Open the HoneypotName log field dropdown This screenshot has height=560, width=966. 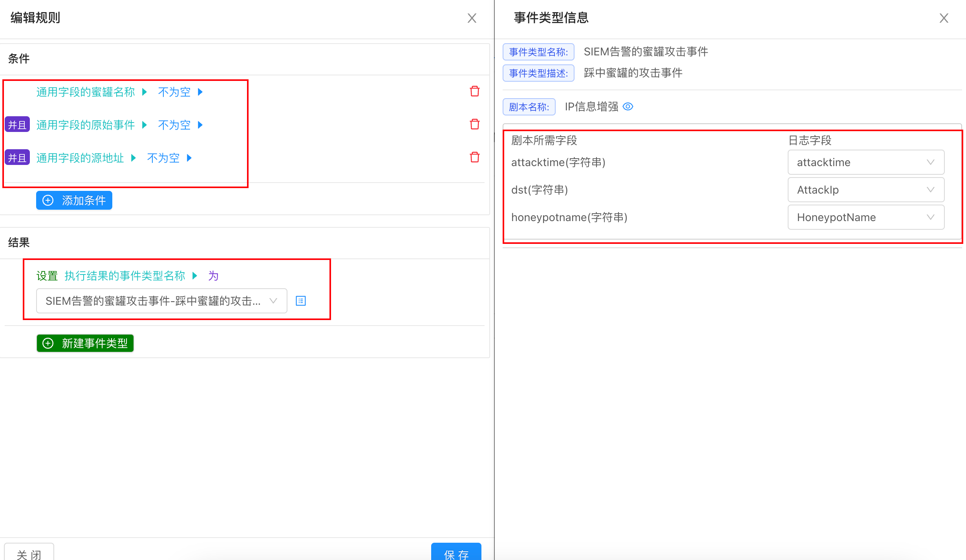click(x=865, y=217)
